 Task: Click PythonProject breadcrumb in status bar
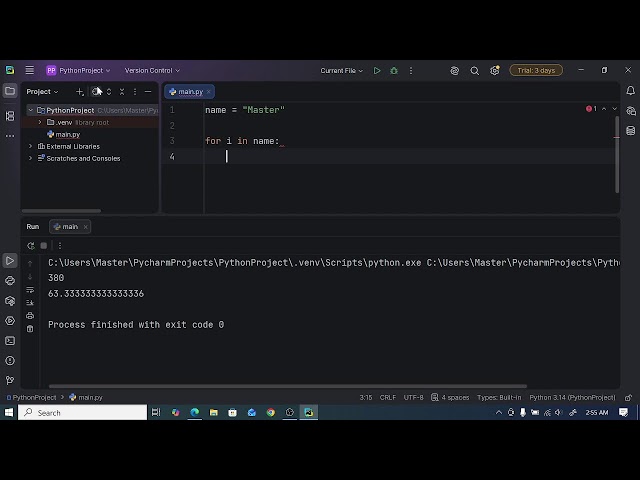31,397
